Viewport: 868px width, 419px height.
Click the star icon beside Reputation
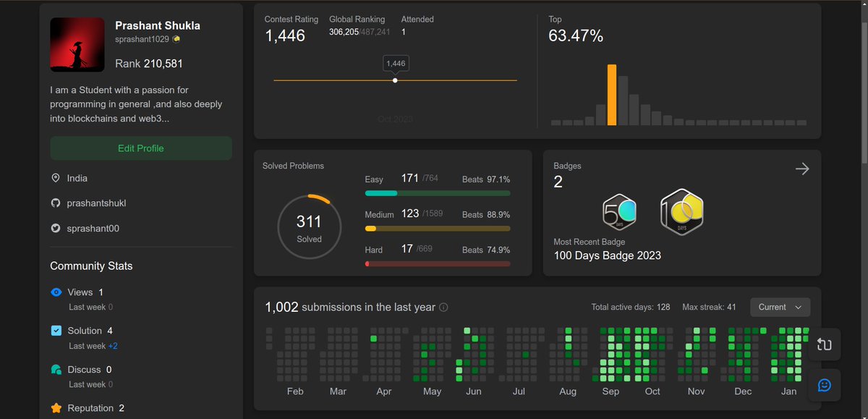coord(56,408)
